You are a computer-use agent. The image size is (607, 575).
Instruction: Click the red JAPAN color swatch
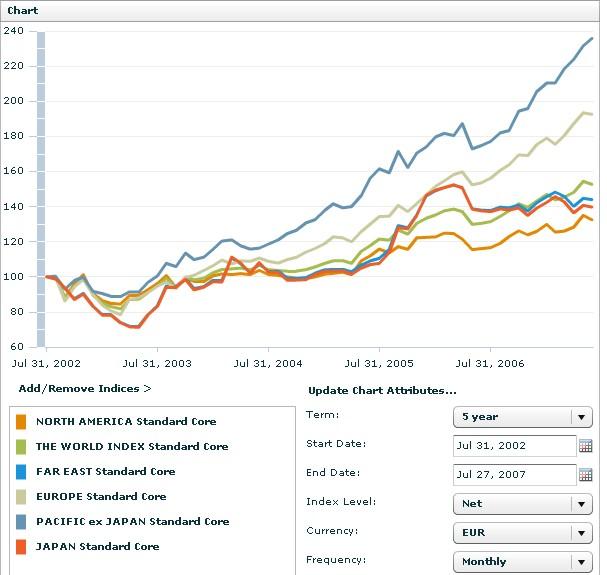tap(22, 547)
